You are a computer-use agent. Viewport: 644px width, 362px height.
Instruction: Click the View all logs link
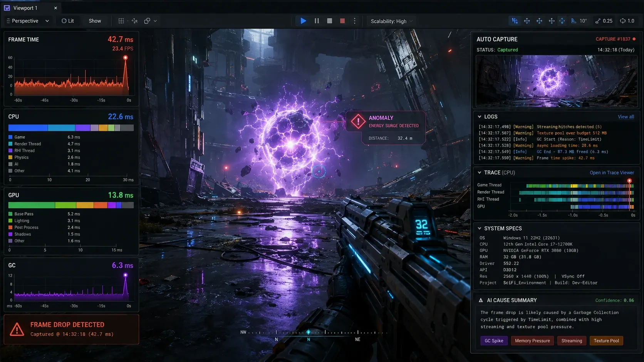tap(626, 117)
